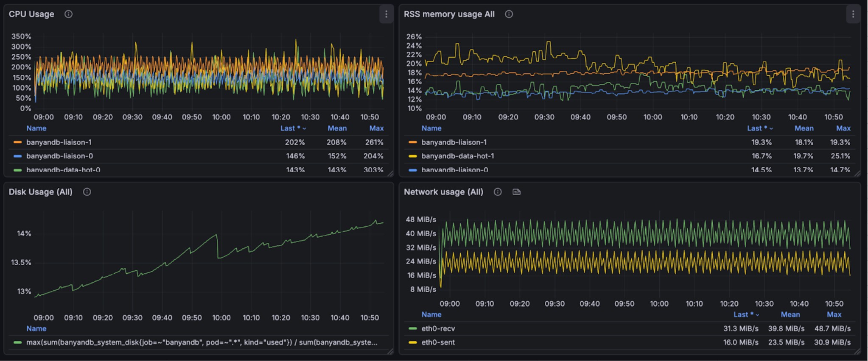Click the RSS memory usage info icon
868x361 pixels.
509,14
